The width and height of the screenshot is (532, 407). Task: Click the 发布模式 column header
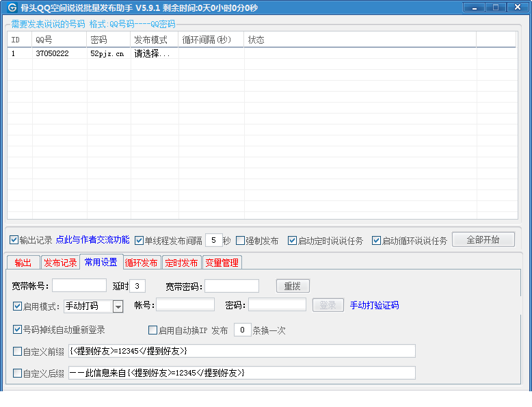(155, 40)
